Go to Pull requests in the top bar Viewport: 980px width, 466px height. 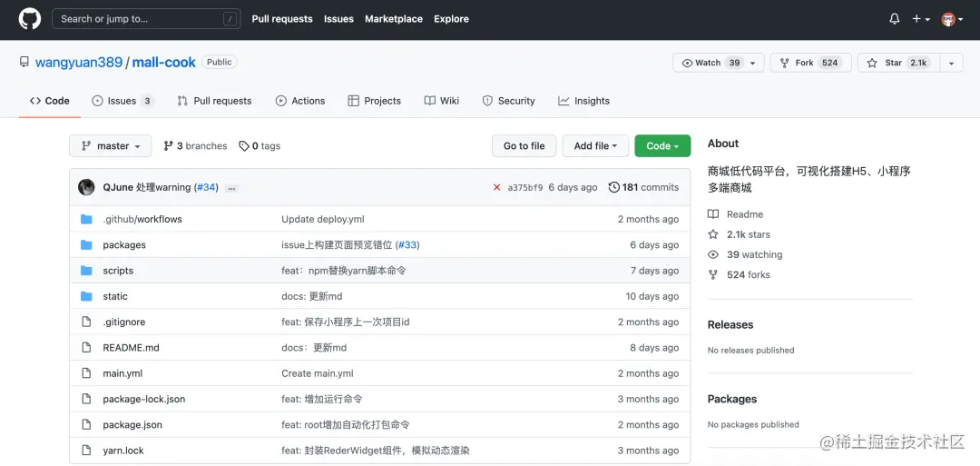click(x=282, y=19)
